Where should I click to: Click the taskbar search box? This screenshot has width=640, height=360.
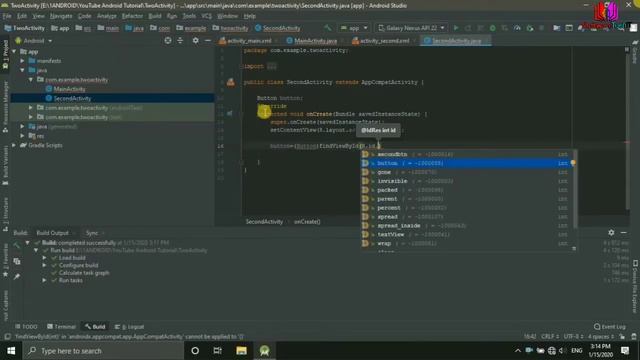(104, 351)
